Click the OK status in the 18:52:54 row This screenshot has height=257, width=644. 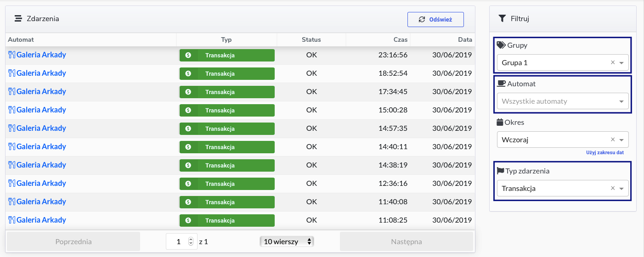coord(311,73)
